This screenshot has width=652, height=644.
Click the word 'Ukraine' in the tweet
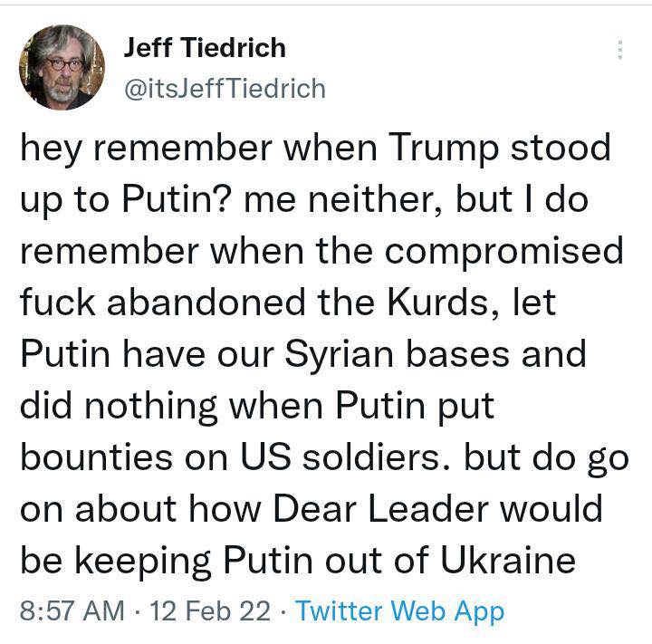pos(508,559)
